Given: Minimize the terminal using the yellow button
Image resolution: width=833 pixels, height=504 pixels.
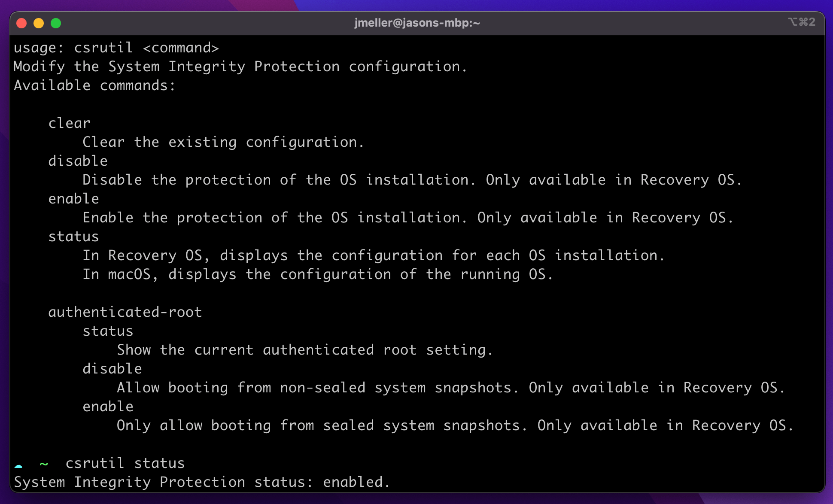Looking at the screenshot, I should [39, 23].
